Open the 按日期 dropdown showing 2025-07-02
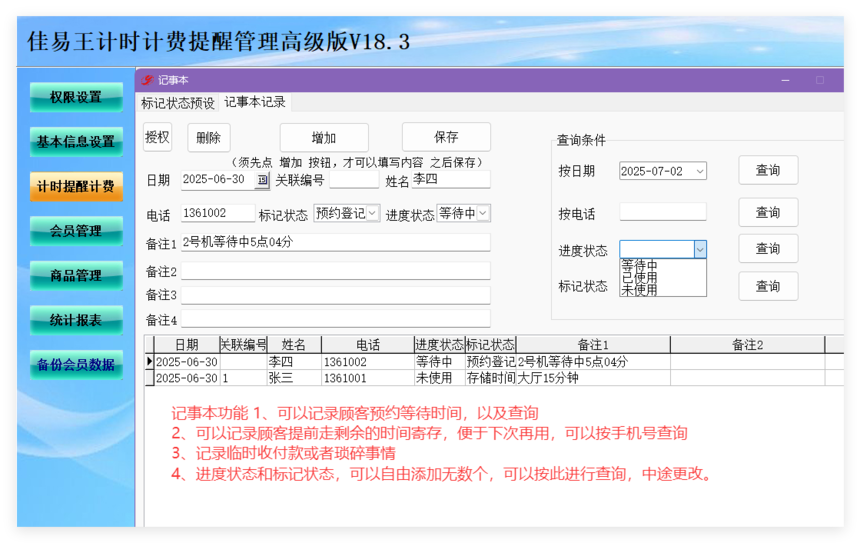This screenshot has width=860, height=543. pos(700,171)
